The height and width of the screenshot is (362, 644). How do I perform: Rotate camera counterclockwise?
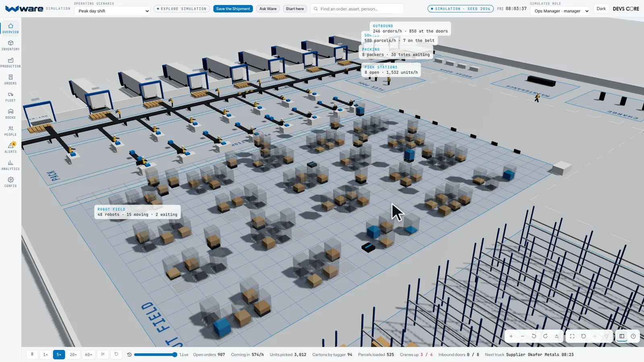[x=534, y=336]
